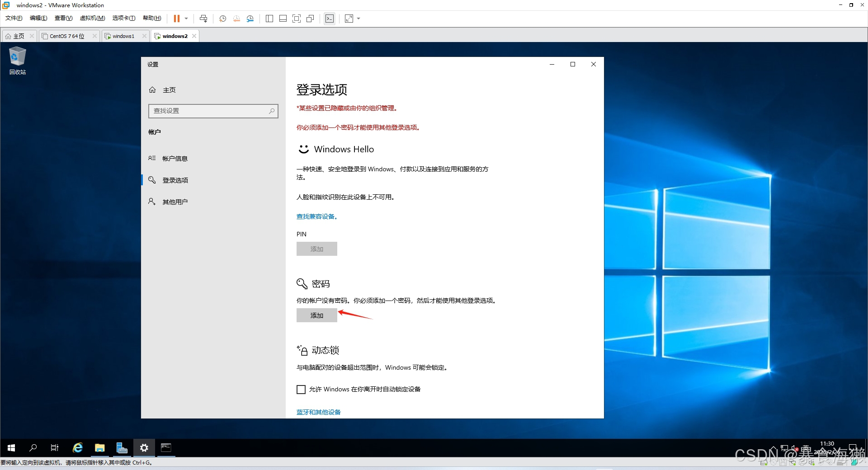Open taskbar search magnifier
The height and width of the screenshot is (470, 868).
coord(33,448)
